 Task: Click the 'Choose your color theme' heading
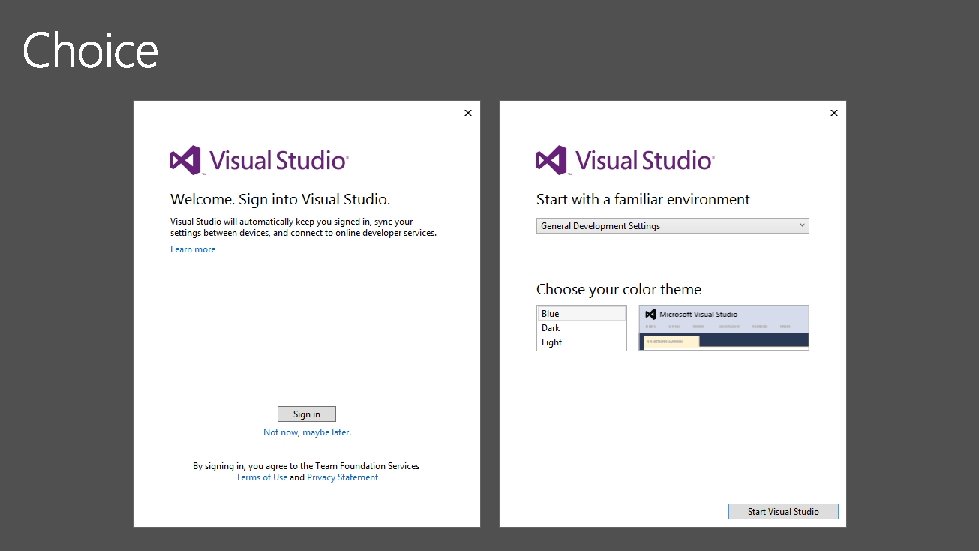coord(619,289)
